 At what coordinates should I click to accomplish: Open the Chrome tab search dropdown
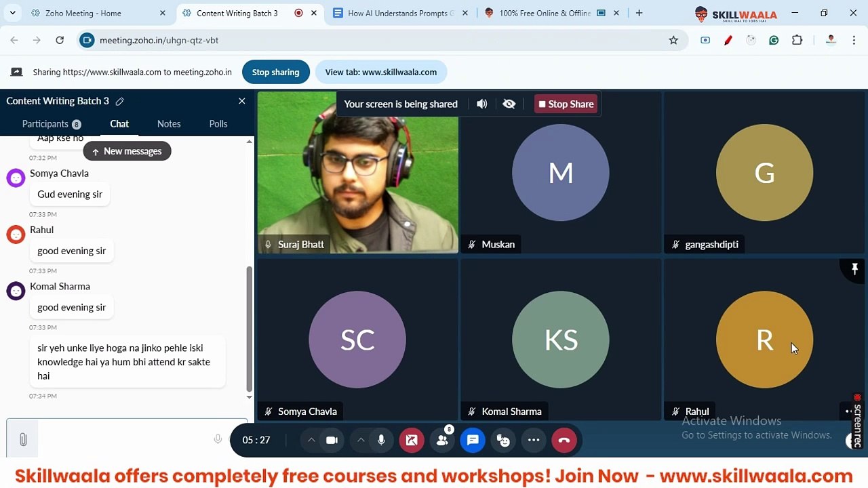[12, 13]
